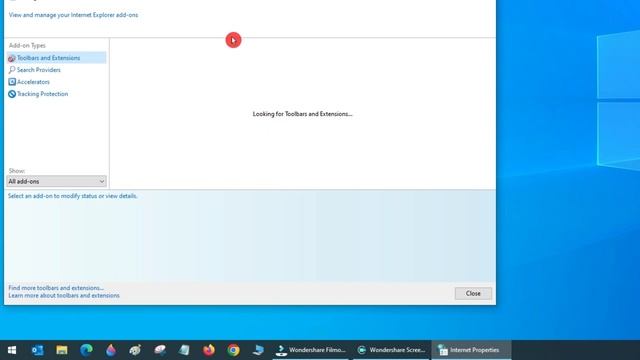Open the water-drop app icon in taskbar
This screenshot has width=640, height=360.
pos(111,350)
